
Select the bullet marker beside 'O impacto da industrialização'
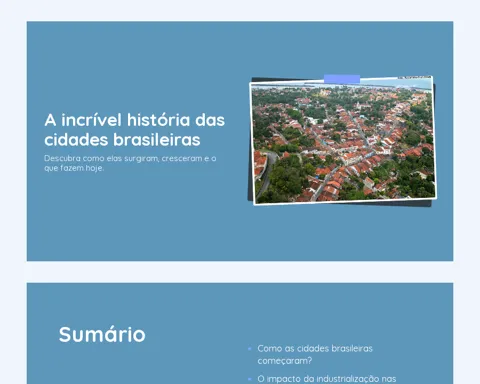[x=250, y=379]
